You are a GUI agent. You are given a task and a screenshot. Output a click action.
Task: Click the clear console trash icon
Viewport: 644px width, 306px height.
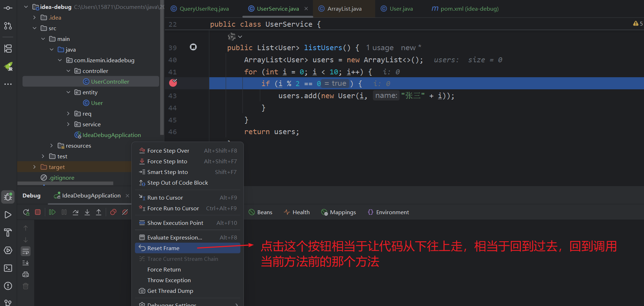tap(26, 286)
